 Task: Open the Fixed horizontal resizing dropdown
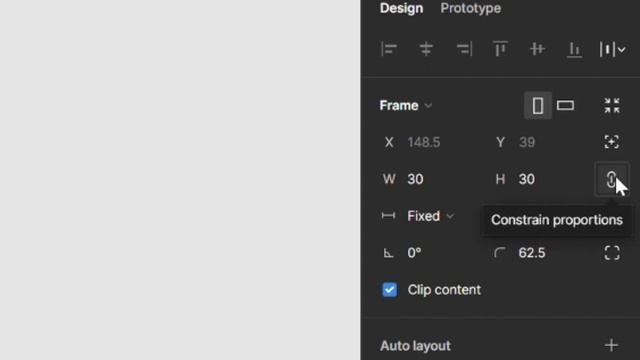point(430,216)
